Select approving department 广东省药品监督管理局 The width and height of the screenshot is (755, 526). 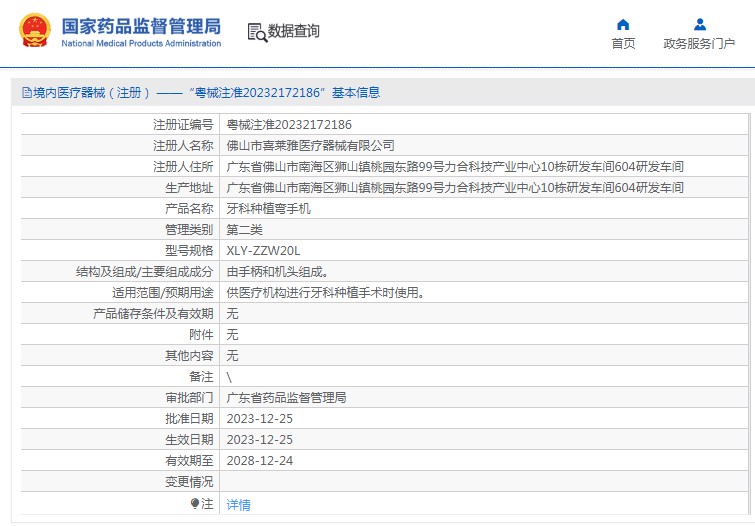(x=286, y=398)
